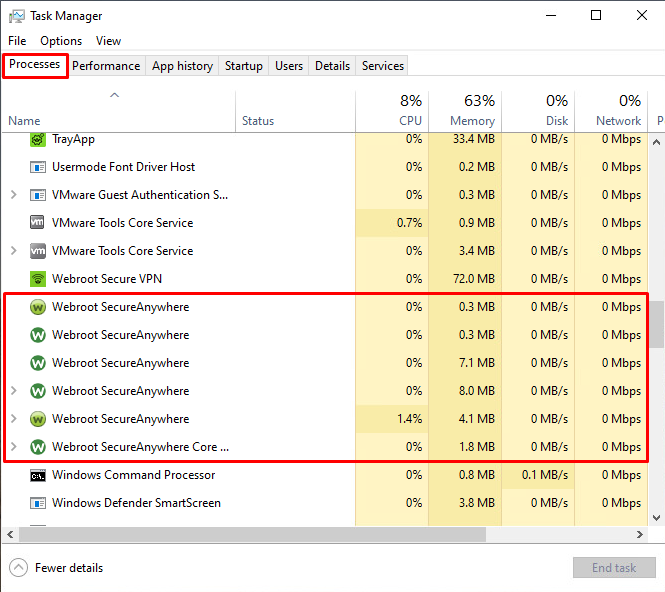This screenshot has height=592, width=665.
Task: Open the File menu
Action: (x=17, y=41)
